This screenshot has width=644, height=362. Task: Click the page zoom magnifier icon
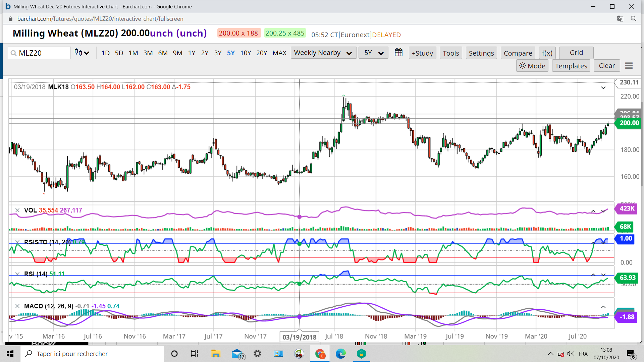tap(633, 19)
